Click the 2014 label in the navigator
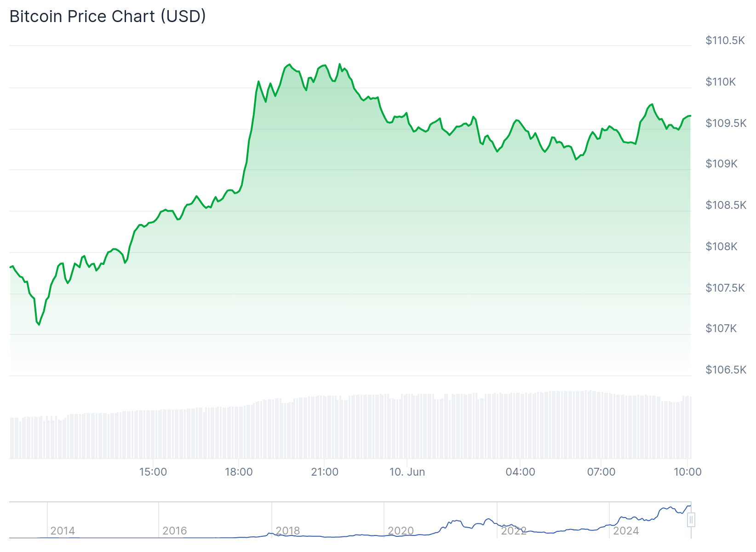Screen dimensions: 756x552 click(63, 531)
